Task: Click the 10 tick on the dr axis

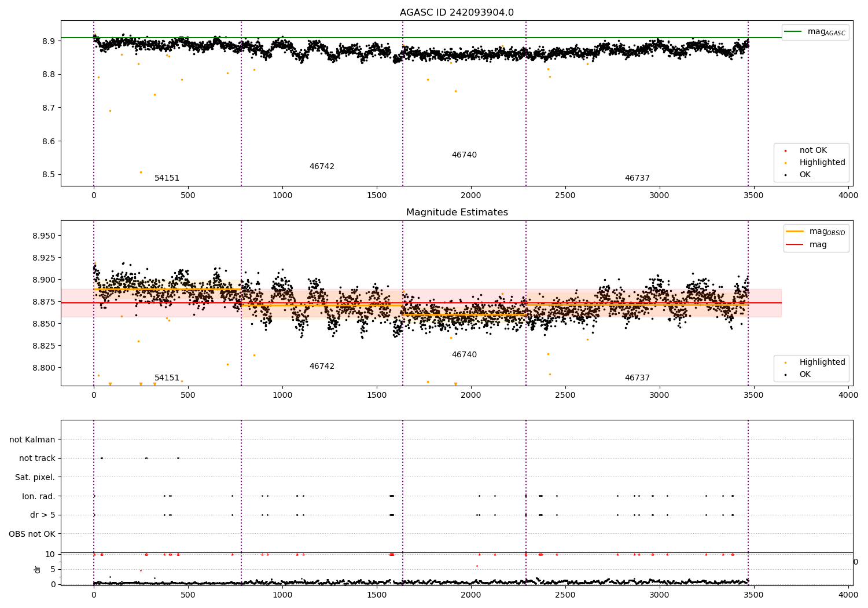Action: [x=50, y=555]
